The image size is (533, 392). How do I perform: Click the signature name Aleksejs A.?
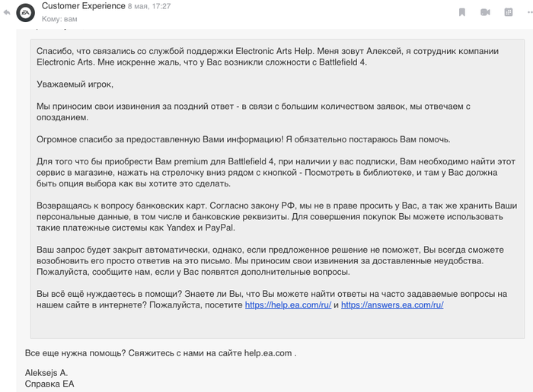[x=46, y=372]
